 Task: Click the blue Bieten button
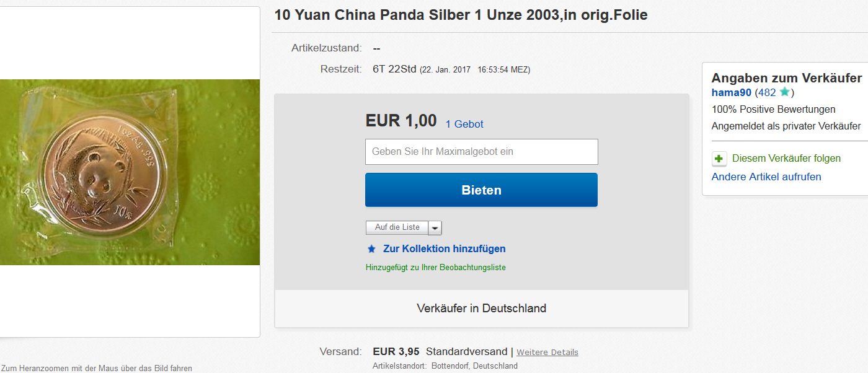481,190
